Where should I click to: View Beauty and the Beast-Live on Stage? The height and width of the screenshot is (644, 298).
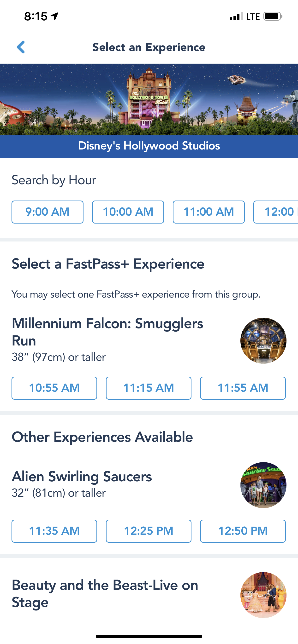click(105, 593)
